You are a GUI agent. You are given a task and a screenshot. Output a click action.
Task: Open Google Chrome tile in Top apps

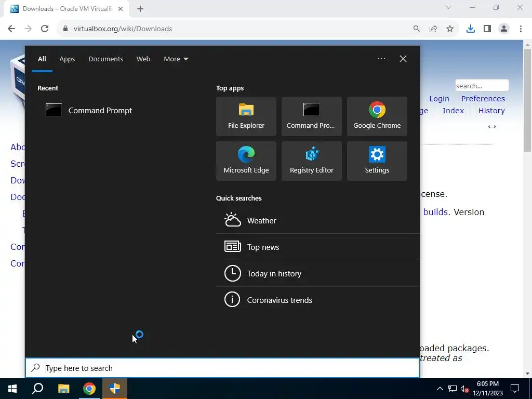[377, 116]
